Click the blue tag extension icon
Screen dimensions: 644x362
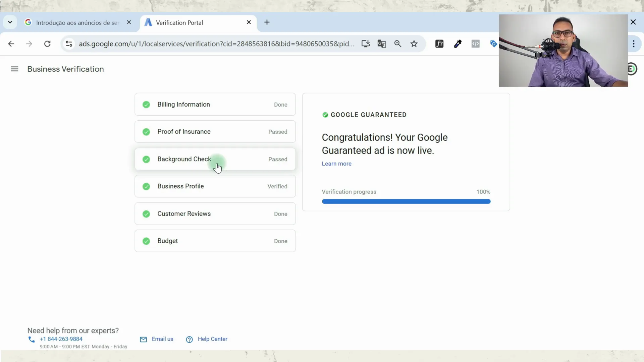click(493, 44)
